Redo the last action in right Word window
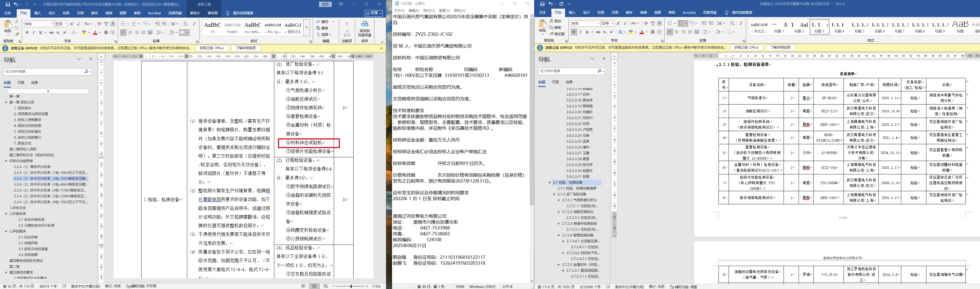980x289 pixels. pyautogui.click(x=561, y=4)
